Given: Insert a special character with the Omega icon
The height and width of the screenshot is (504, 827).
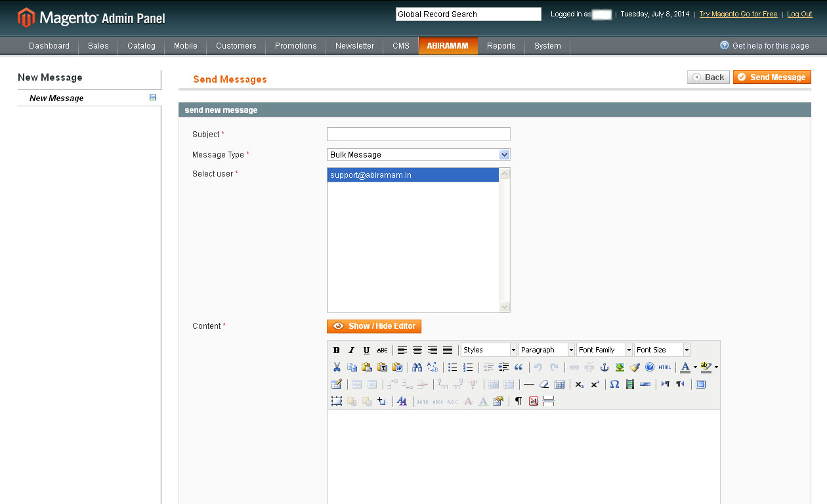Looking at the screenshot, I should [x=614, y=385].
